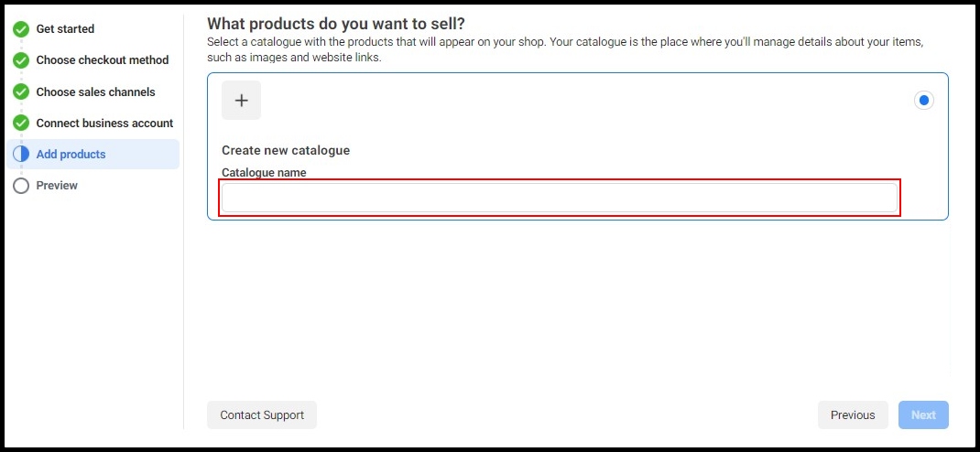The width and height of the screenshot is (980, 452).
Task: Click half-filled progress icon beside Add products
Action: pos(21,155)
